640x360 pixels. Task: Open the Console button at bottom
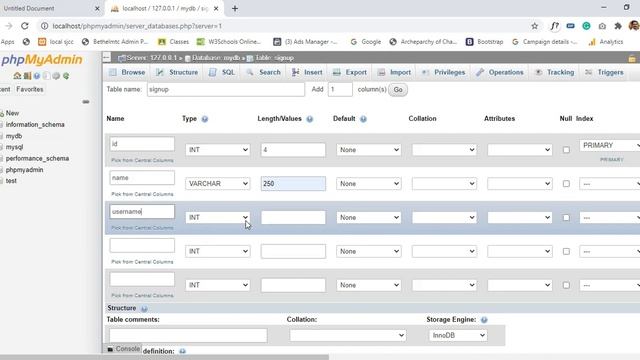(124, 349)
